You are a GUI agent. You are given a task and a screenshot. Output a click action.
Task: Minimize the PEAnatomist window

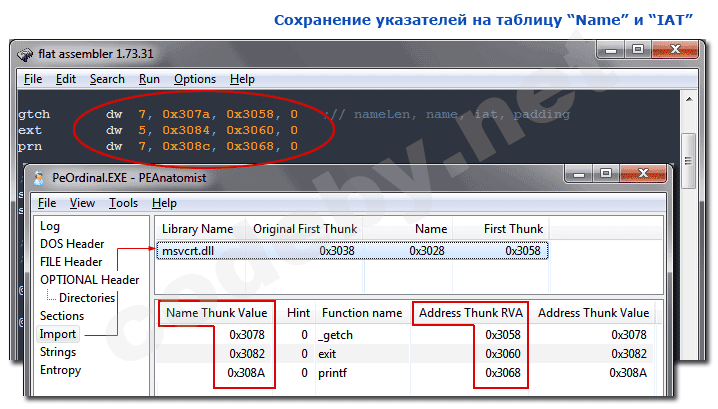[579, 174]
